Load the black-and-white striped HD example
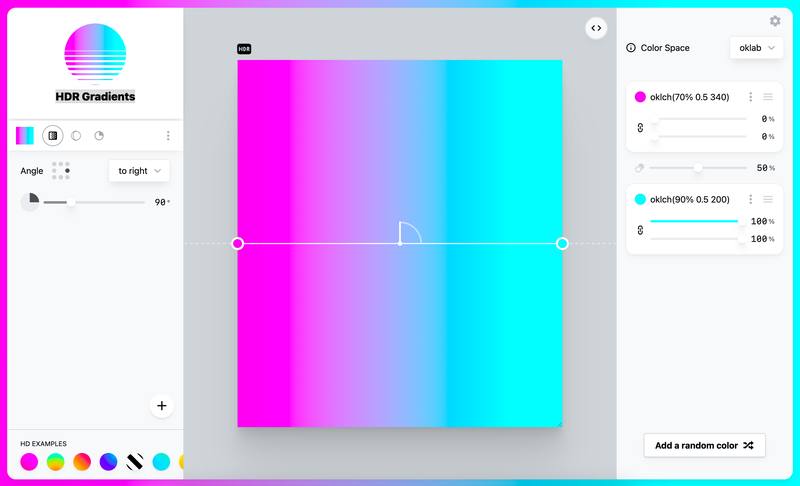Screen dimensions: 800x486 click(135, 462)
